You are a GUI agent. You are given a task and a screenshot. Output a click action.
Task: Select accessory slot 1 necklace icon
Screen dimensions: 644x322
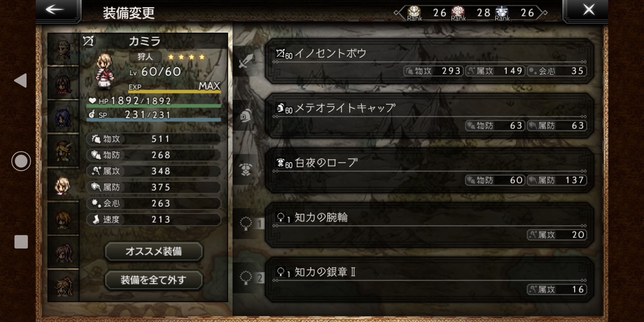[246, 224]
